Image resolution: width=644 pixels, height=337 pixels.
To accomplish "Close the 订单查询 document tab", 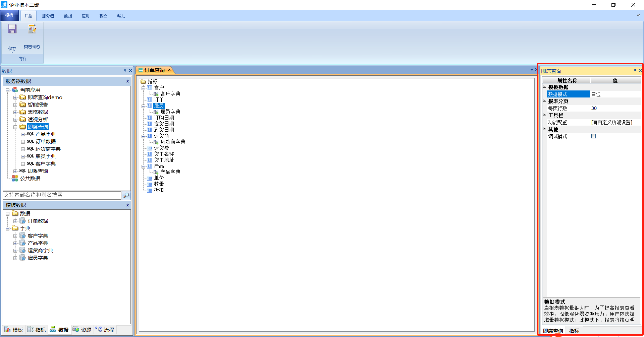I will (169, 70).
